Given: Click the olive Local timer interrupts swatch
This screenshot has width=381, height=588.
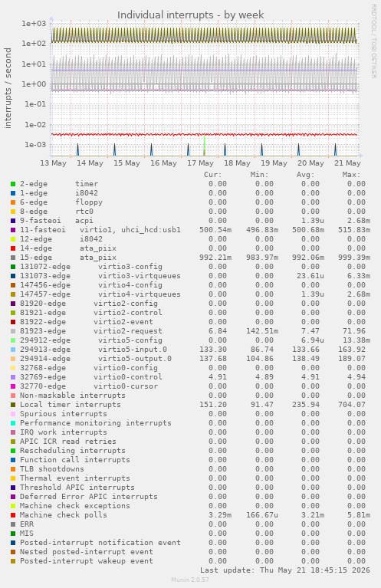Looking at the screenshot, I should pos(13,405).
